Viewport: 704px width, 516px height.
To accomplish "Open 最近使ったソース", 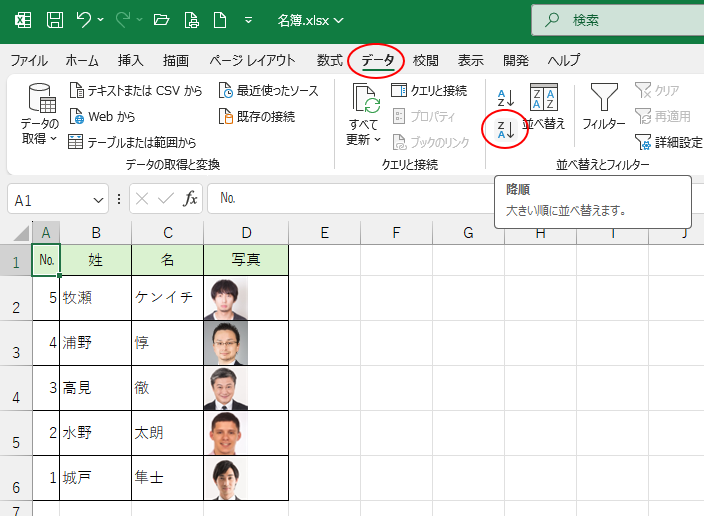I will pyautogui.click(x=268, y=91).
